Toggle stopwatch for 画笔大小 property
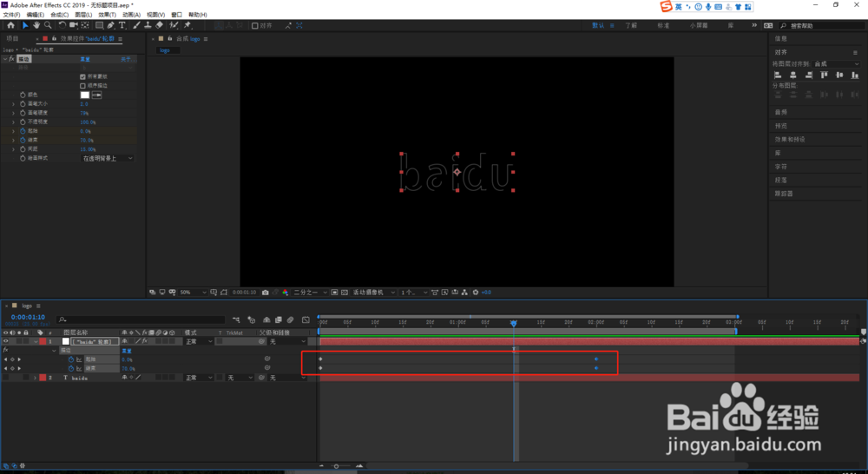The height and width of the screenshot is (474, 868). coord(23,104)
